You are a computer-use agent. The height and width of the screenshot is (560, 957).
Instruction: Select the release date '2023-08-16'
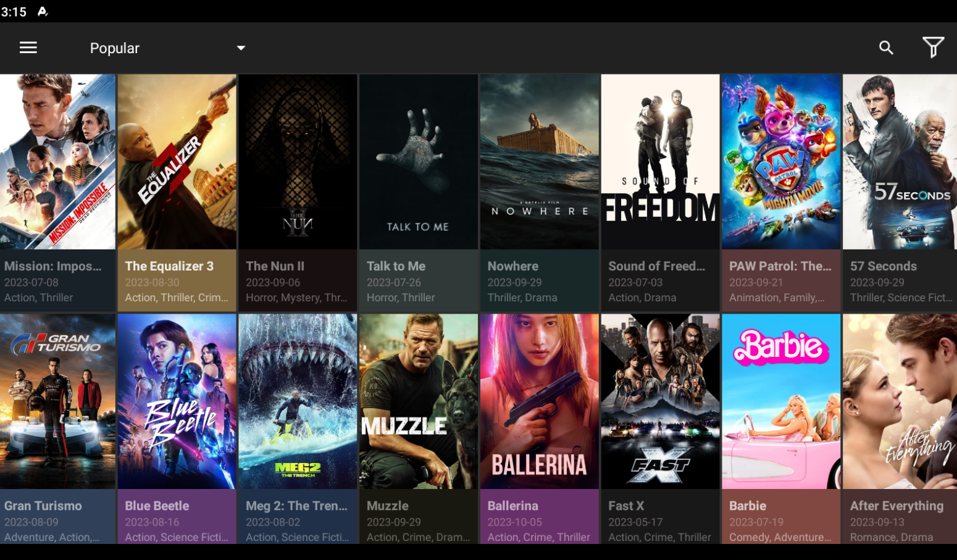(x=152, y=522)
